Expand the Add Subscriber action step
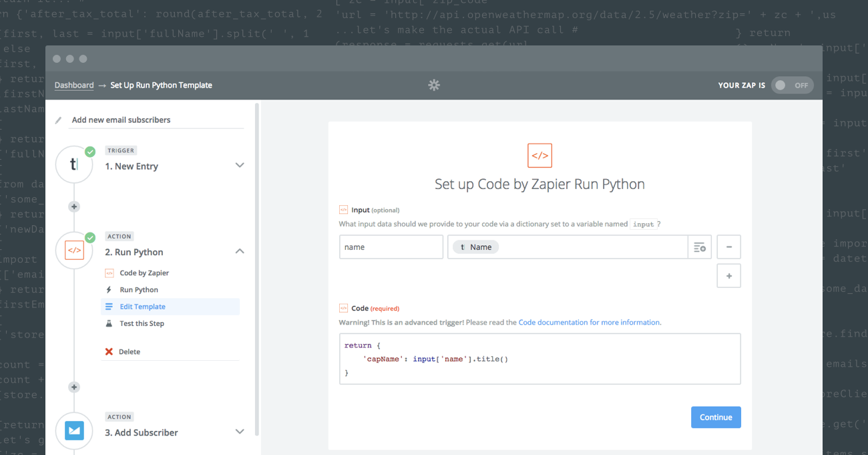The width and height of the screenshot is (868, 455). coord(240,432)
